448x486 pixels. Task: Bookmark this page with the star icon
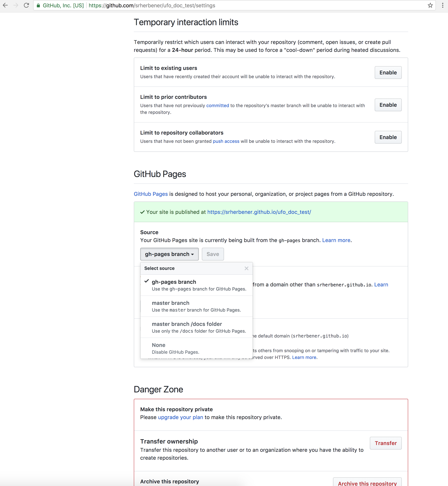coord(430,5)
